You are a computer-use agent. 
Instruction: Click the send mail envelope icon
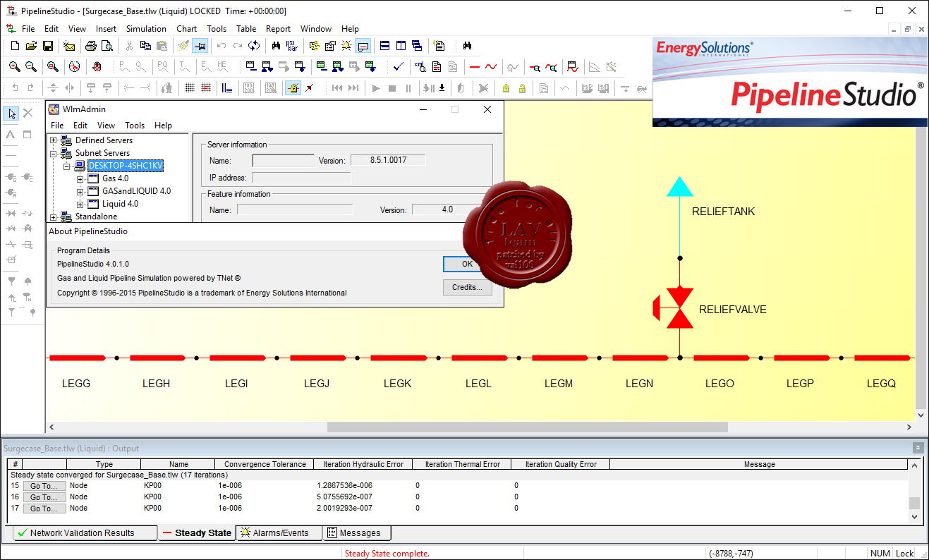[x=69, y=46]
